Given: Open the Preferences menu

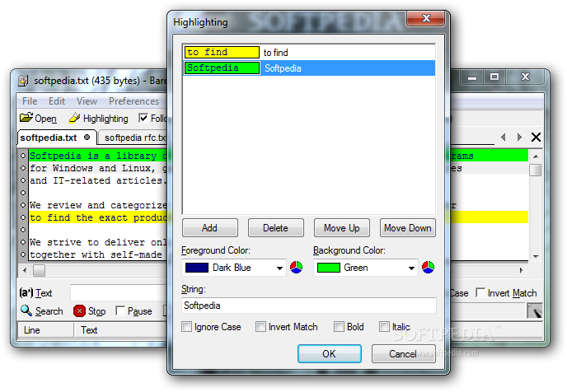Looking at the screenshot, I should [134, 101].
